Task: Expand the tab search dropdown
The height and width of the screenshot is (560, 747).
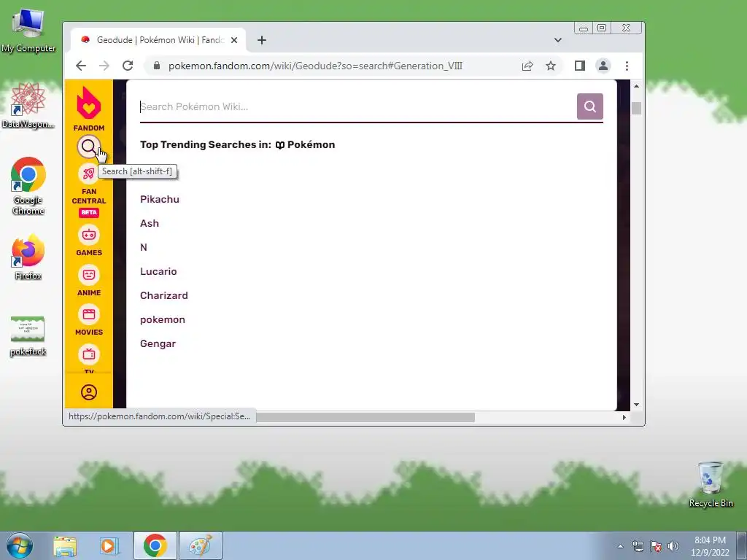Action: click(x=558, y=40)
